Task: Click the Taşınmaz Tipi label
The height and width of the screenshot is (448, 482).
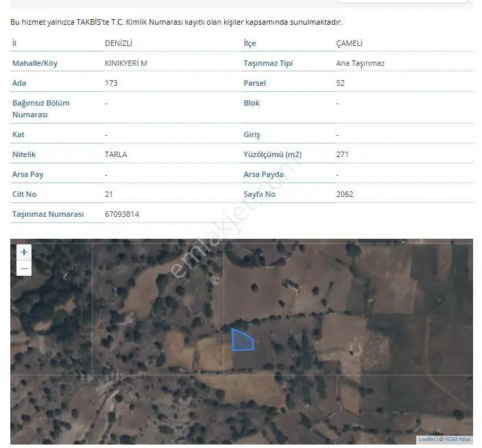Action: pos(268,63)
